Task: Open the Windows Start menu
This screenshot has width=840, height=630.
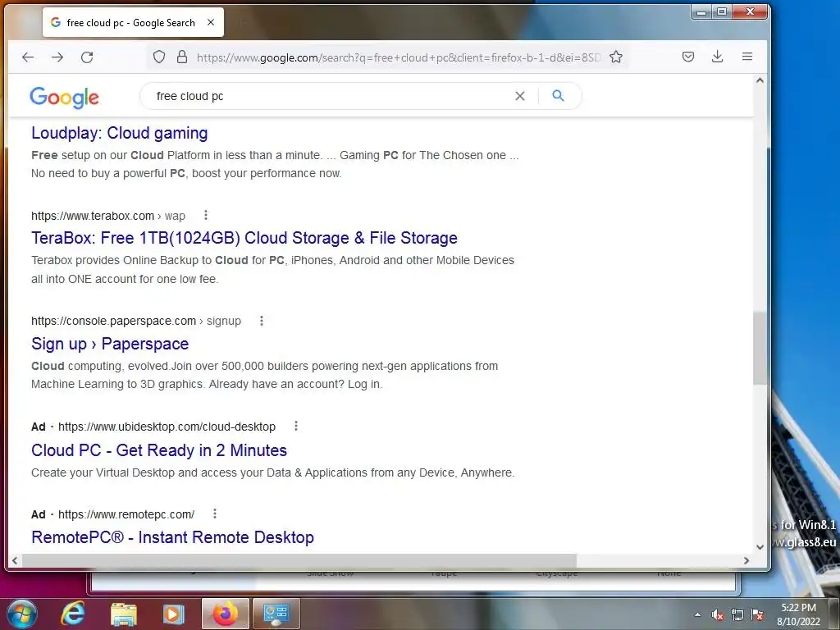Action: click(x=22, y=614)
